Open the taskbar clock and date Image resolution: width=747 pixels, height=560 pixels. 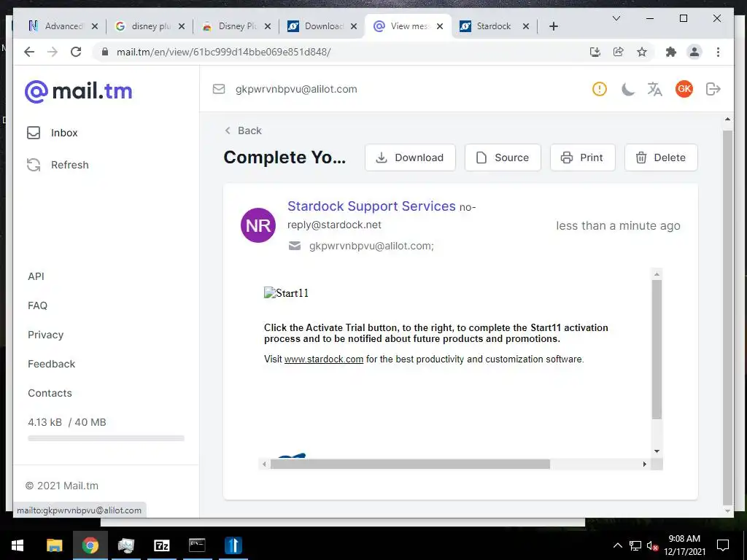684,545
